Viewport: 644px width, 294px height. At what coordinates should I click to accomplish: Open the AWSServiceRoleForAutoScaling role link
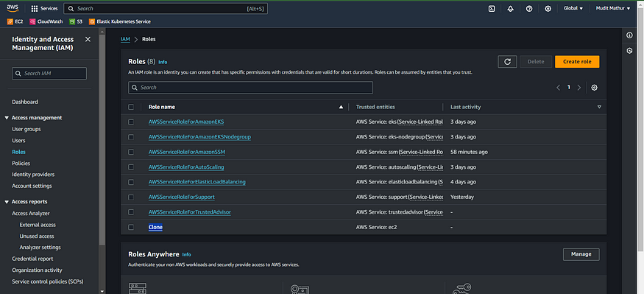coord(186,167)
